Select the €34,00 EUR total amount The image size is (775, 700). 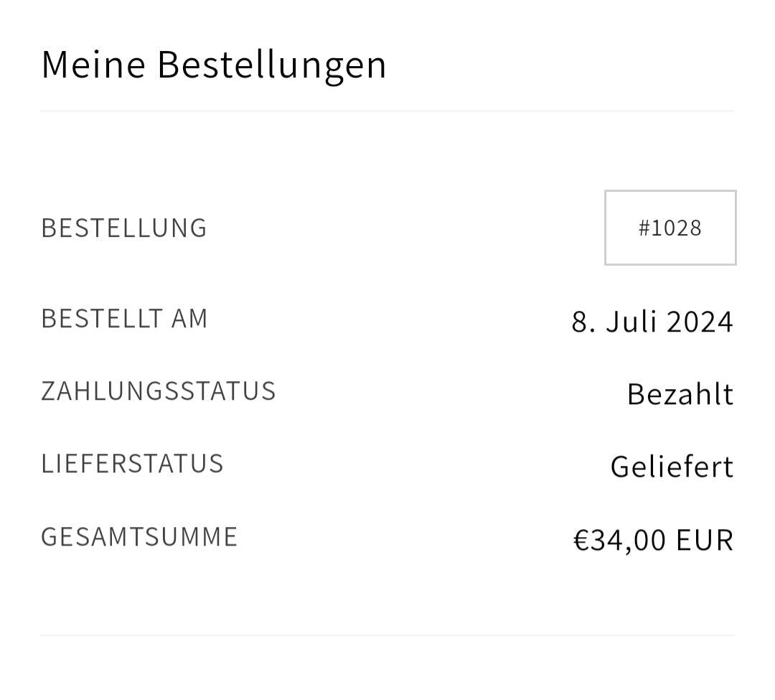(652, 540)
